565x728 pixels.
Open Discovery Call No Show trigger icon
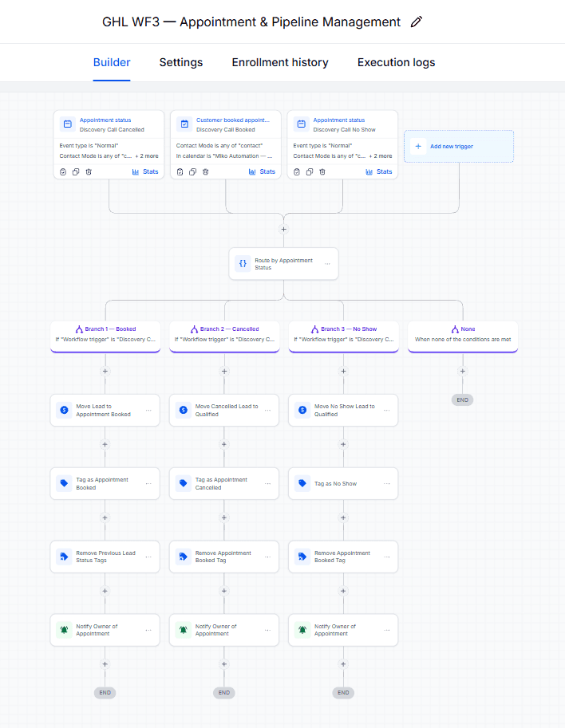click(x=301, y=124)
